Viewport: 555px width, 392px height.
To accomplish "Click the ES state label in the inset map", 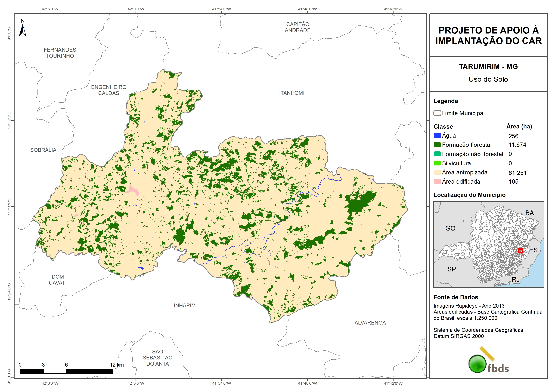I will [533, 250].
